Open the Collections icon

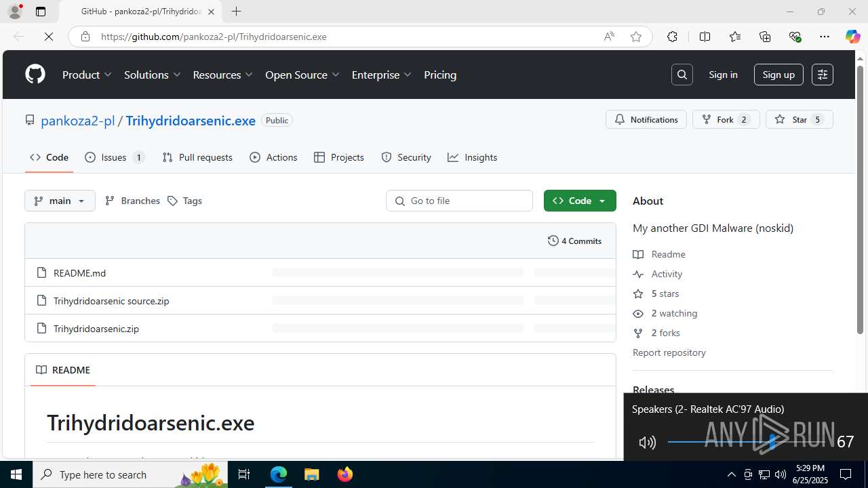click(x=765, y=37)
